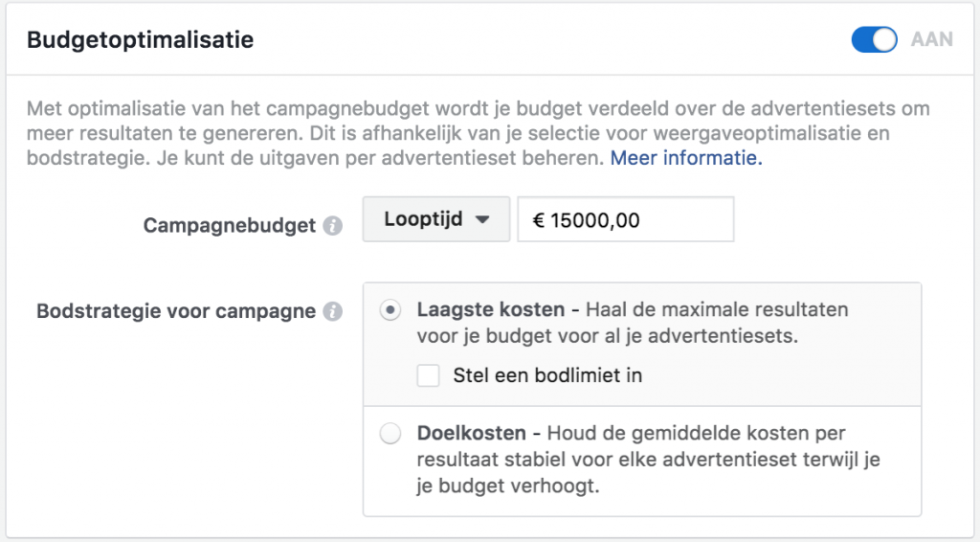
Task: Click the Bodstrategie voor campagne label
Action: click(176, 310)
